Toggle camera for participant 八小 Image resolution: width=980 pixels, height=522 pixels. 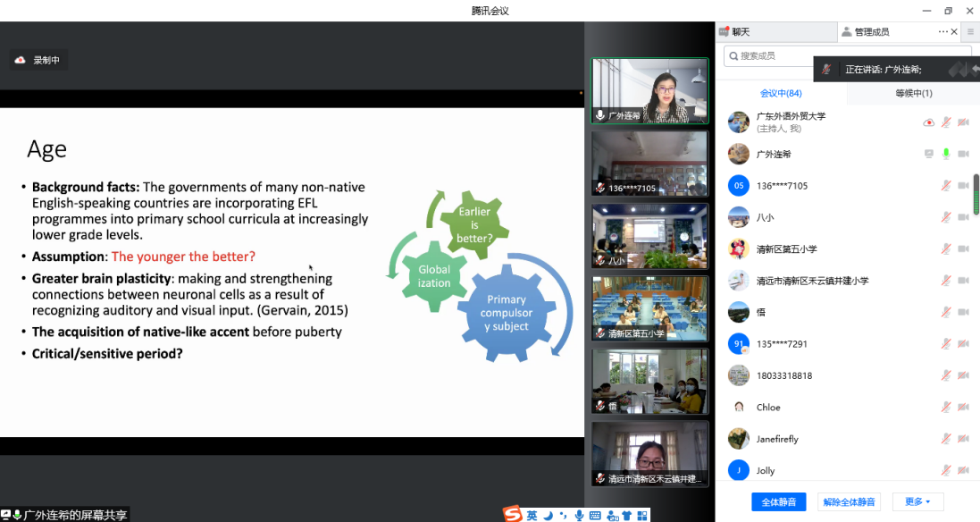pos(963,217)
